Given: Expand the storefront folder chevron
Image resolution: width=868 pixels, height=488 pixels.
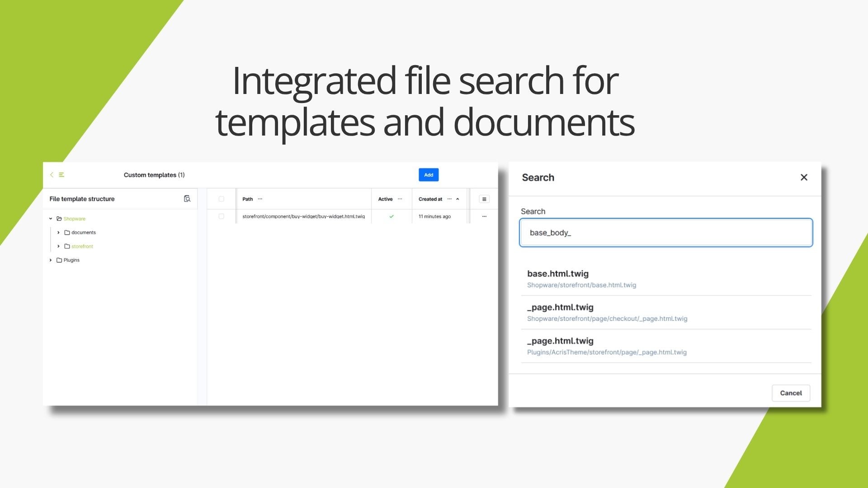Looking at the screenshot, I should tap(58, 246).
